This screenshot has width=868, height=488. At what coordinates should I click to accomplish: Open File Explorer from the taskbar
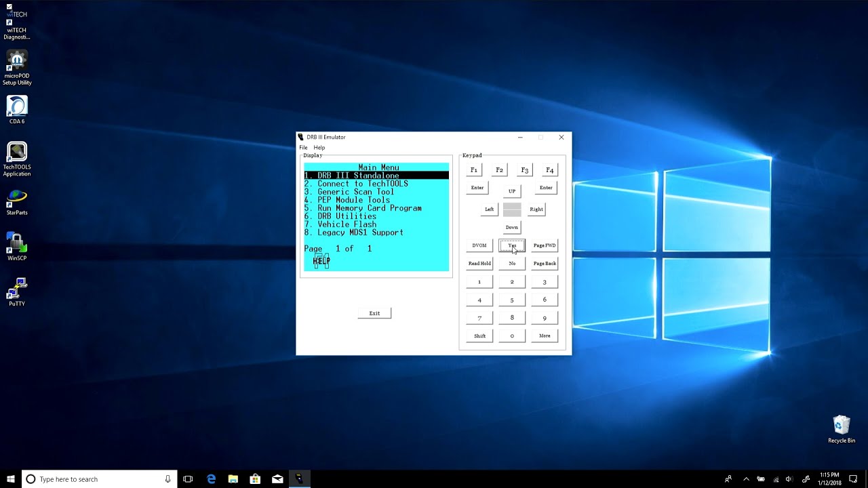(233, 479)
